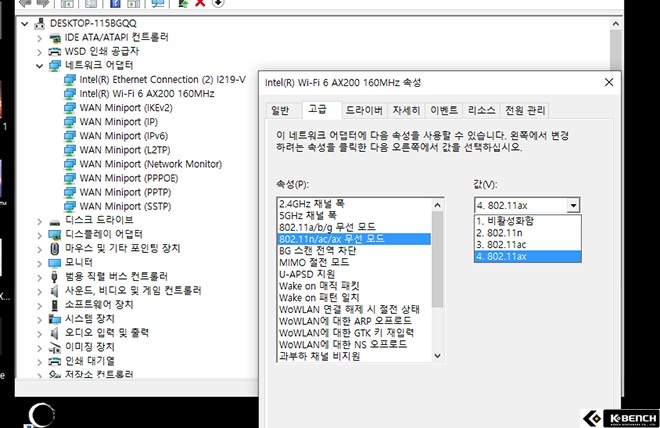
Task: Click the IDE ATA/ATAPI 컨트롤러 category icon
Action: point(55,38)
